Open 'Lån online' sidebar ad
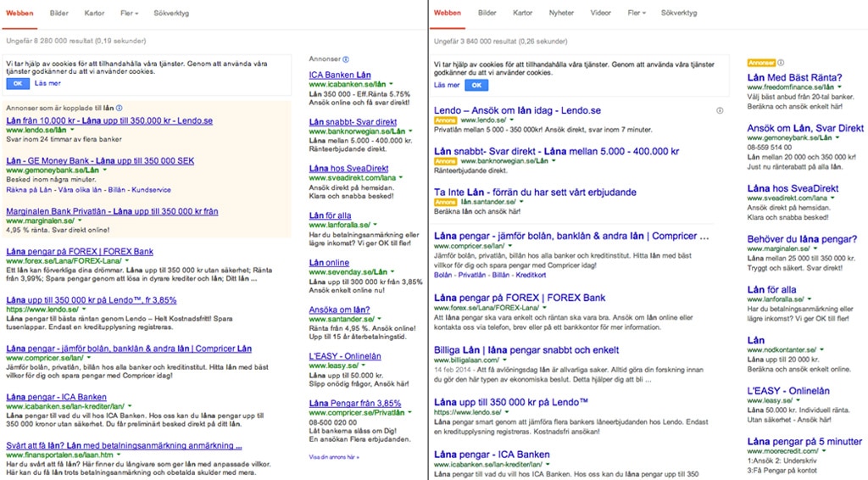868x480 pixels. click(x=330, y=262)
